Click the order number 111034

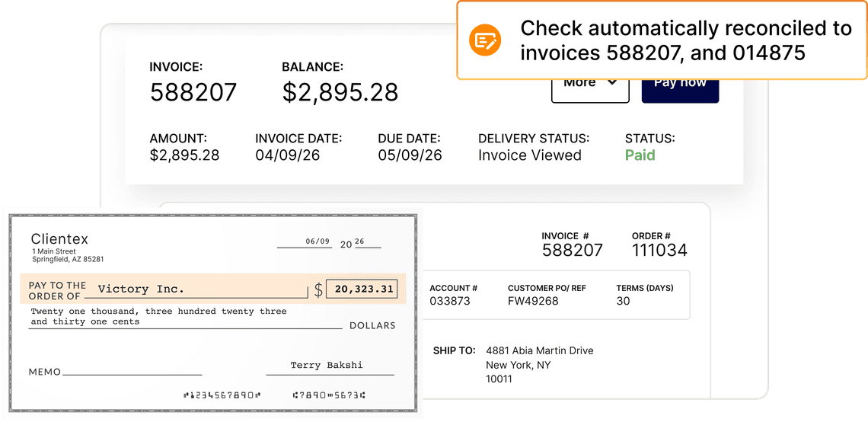tap(659, 250)
